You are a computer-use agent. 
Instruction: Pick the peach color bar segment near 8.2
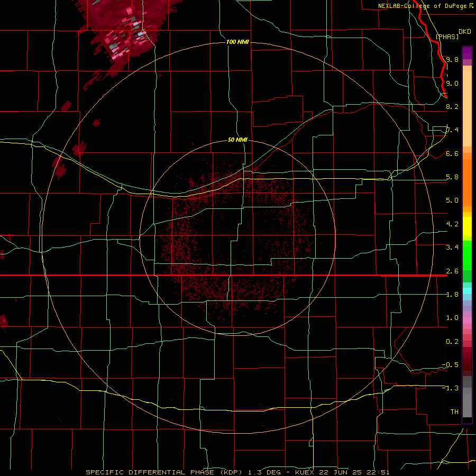467,108
